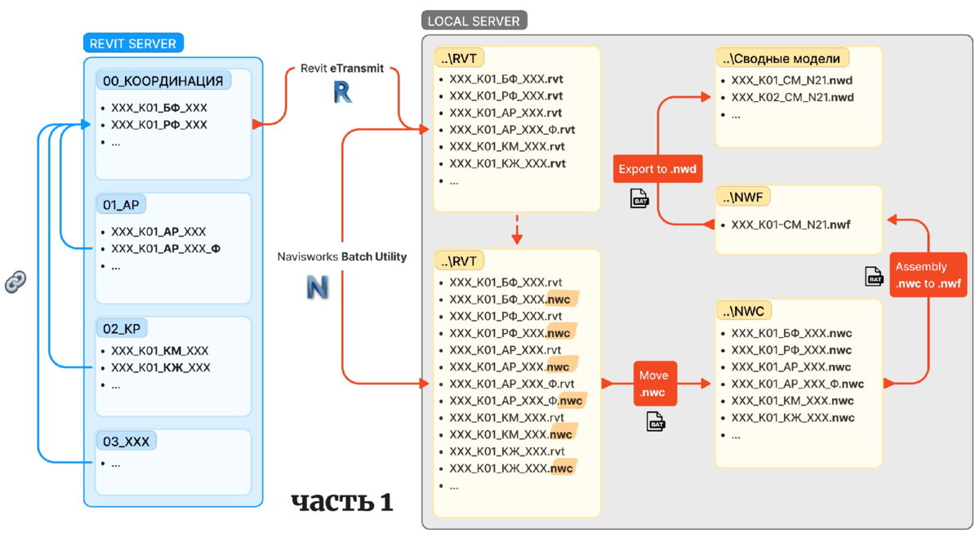Select XXX_K01_КЖ_XXX in 02_КР folder

(x=161, y=368)
